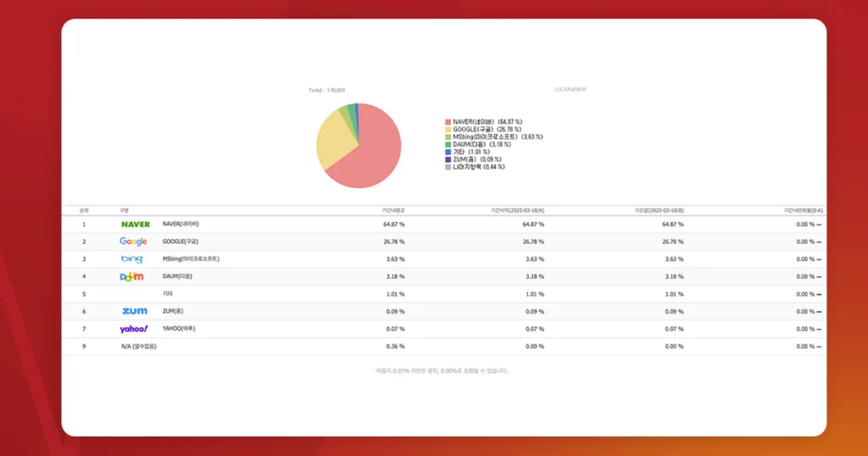Click the 26.78 % average cell for GOOGLE
868x456 pixels.
coord(393,242)
